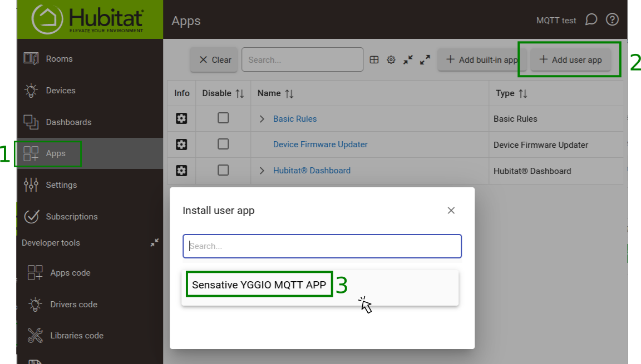Open info gear for Basic Rules
The width and height of the screenshot is (641, 364).
click(x=181, y=118)
